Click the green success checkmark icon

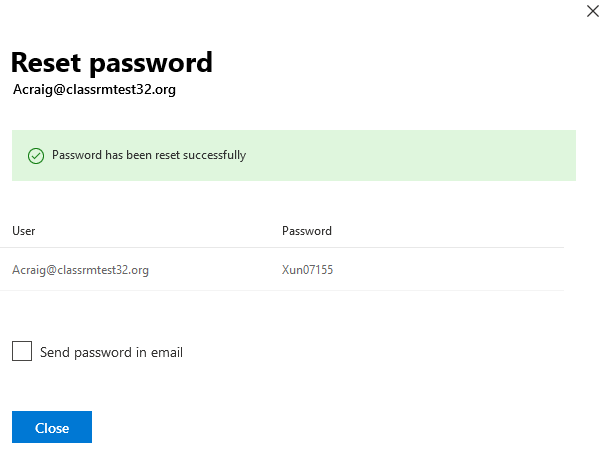pos(35,156)
